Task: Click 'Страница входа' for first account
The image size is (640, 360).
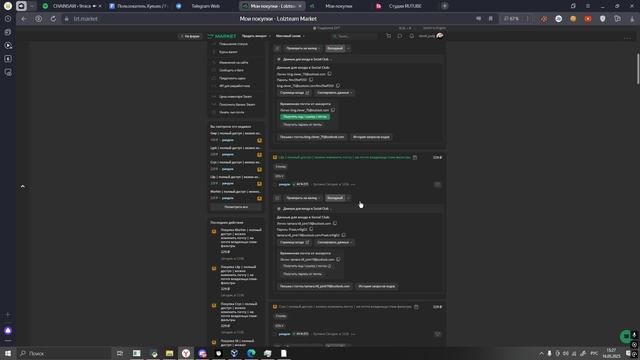Action: [294, 93]
